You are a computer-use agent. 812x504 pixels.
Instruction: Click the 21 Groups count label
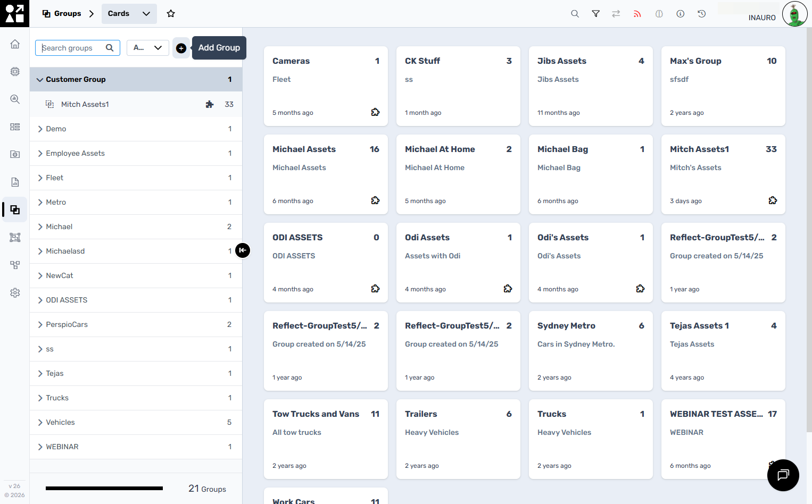pos(207,489)
